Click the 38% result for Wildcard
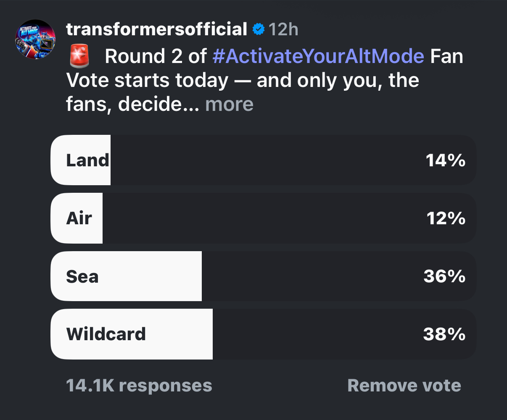The image size is (507, 420). click(x=444, y=334)
